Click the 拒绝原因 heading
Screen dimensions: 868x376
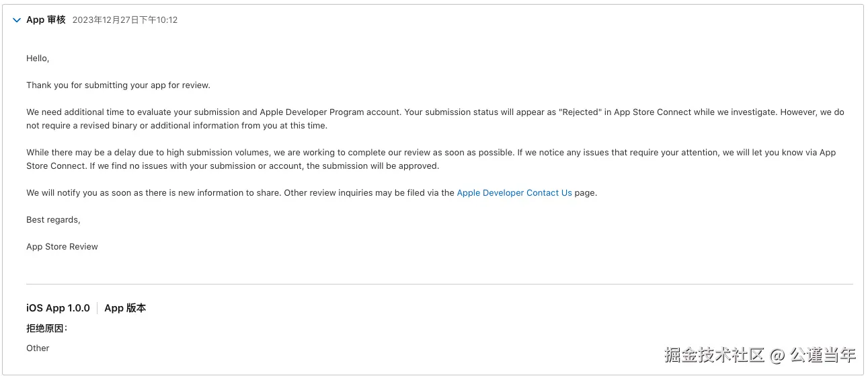[46, 328]
